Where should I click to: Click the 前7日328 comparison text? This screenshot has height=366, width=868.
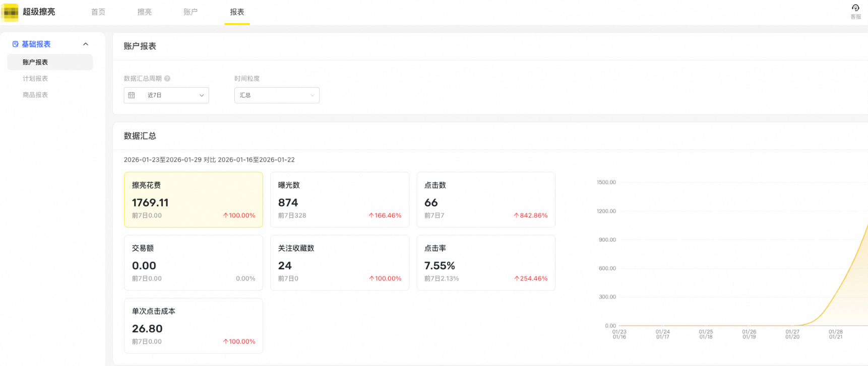pos(292,215)
